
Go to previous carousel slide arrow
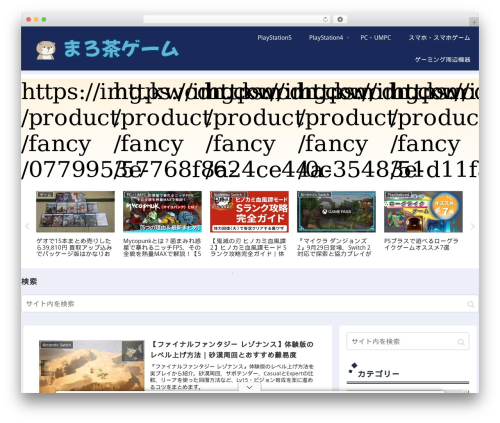point(27,226)
